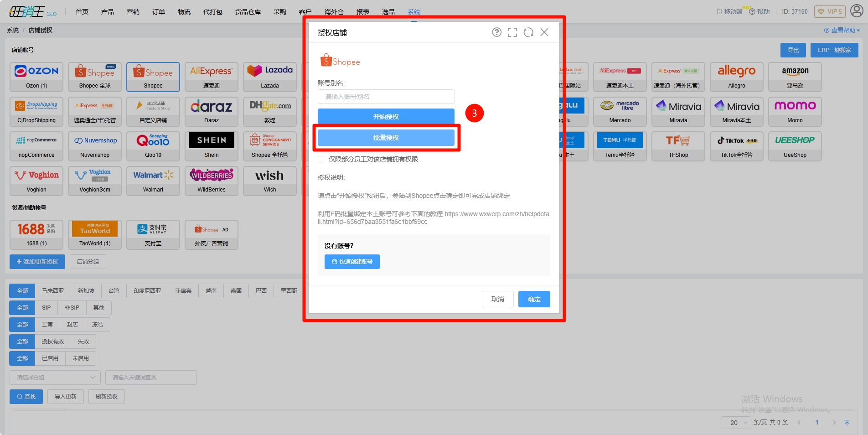This screenshot has height=435, width=868.
Task: Enable the restrict-to-some-employees checkbox
Action: coord(321,159)
